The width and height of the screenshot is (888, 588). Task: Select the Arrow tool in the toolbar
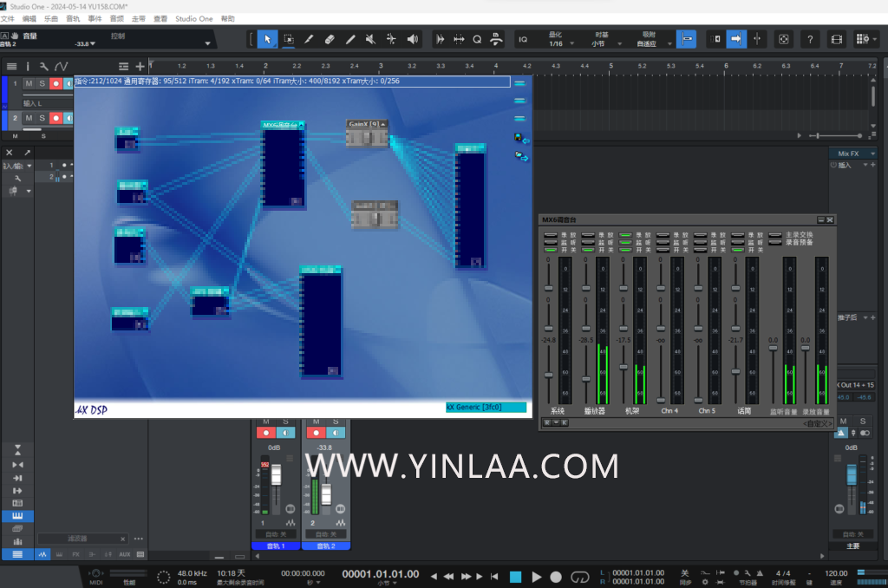click(267, 39)
